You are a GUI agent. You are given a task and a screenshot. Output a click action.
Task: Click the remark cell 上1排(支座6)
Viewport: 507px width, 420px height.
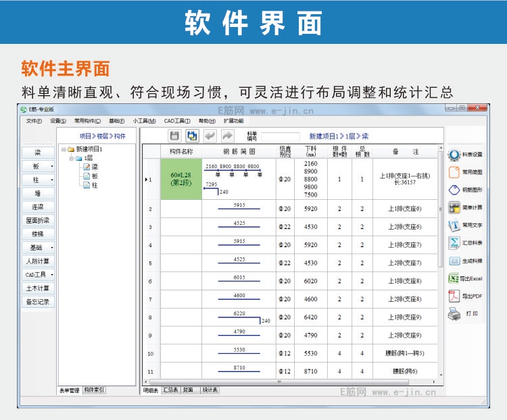tap(405, 209)
